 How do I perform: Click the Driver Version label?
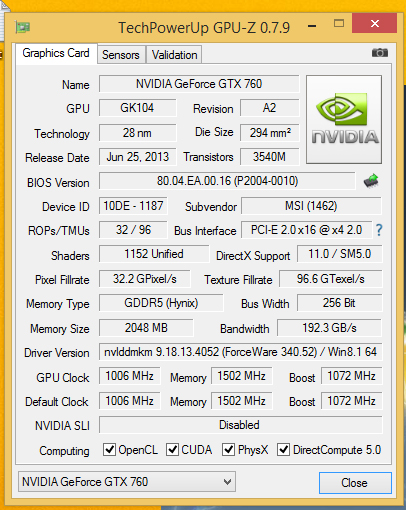[57, 353]
